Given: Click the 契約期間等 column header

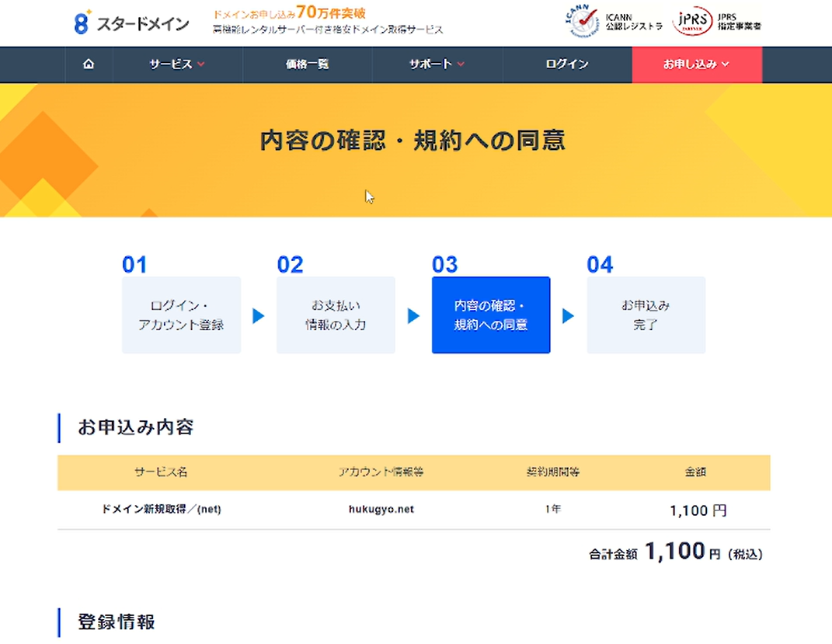Looking at the screenshot, I should coord(552,472).
